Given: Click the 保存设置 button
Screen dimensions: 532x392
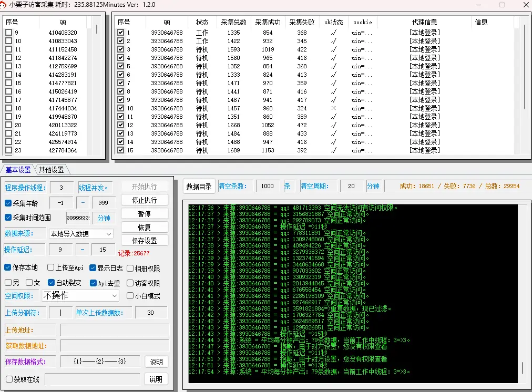Looking at the screenshot, I should coord(144,241).
